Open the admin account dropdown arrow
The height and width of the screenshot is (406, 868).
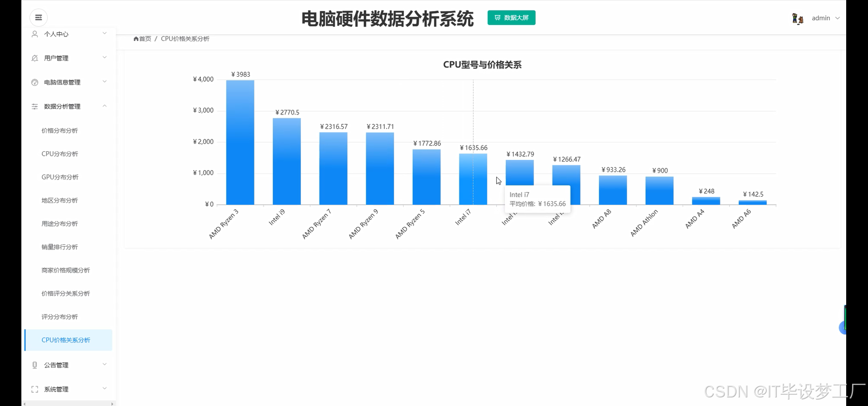pos(838,18)
